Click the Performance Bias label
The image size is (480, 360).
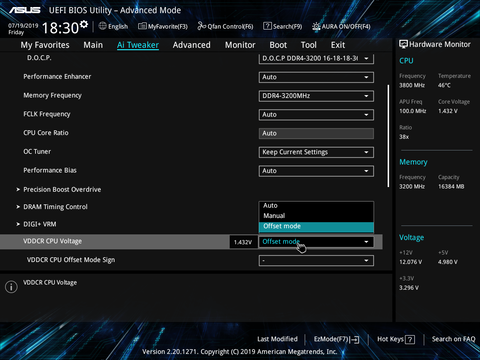click(50, 170)
